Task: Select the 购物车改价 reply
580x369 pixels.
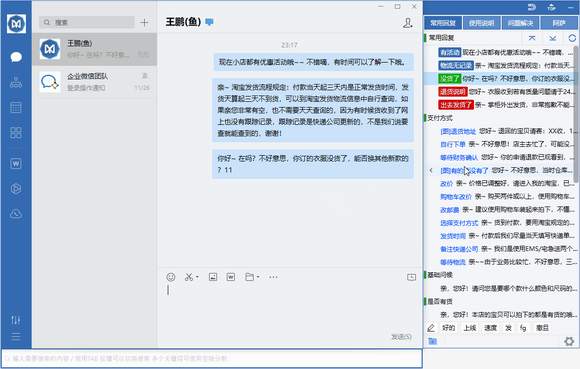Action: (456, 196)
